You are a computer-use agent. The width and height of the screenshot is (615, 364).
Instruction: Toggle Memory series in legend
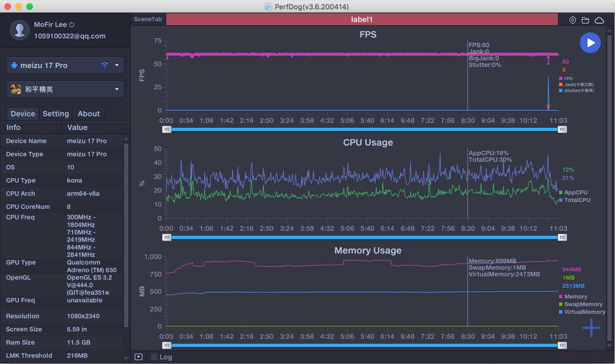[x=573, y=297]
